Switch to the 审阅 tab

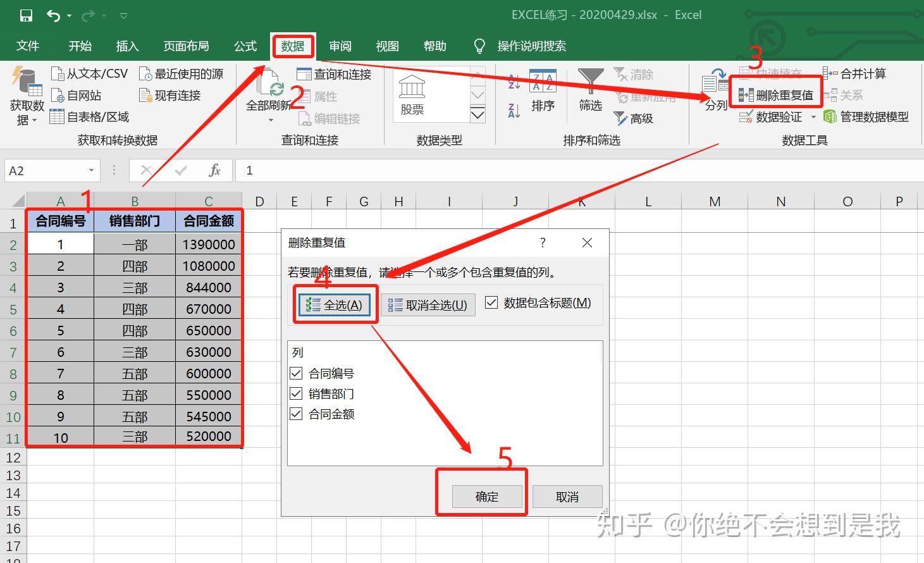tap(340, 46)
